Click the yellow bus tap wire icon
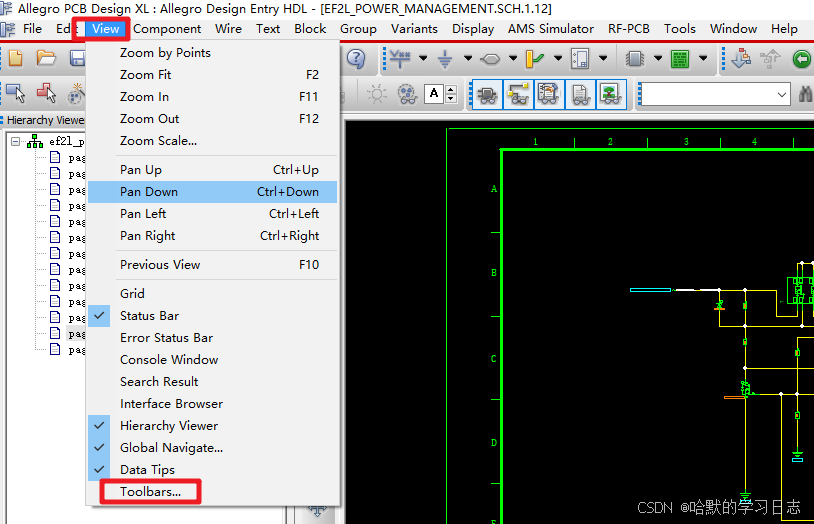 click(535, 59)
